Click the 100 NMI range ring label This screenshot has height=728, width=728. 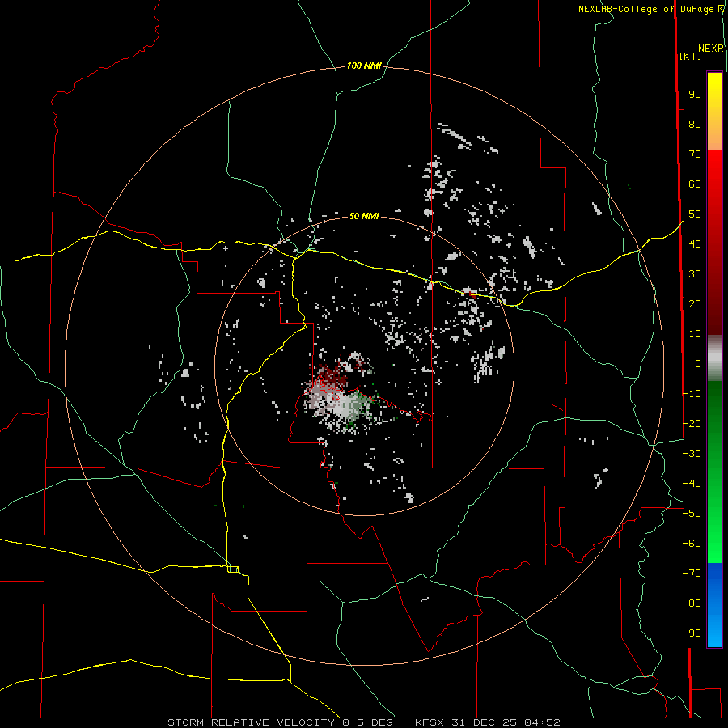click(364, 66)
